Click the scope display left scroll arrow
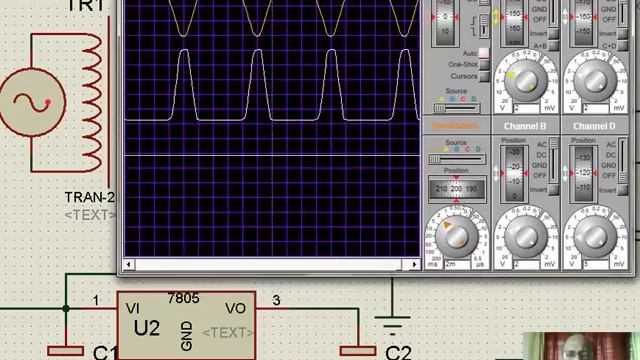This screenshot has width=640, height=360. [129, 264]
